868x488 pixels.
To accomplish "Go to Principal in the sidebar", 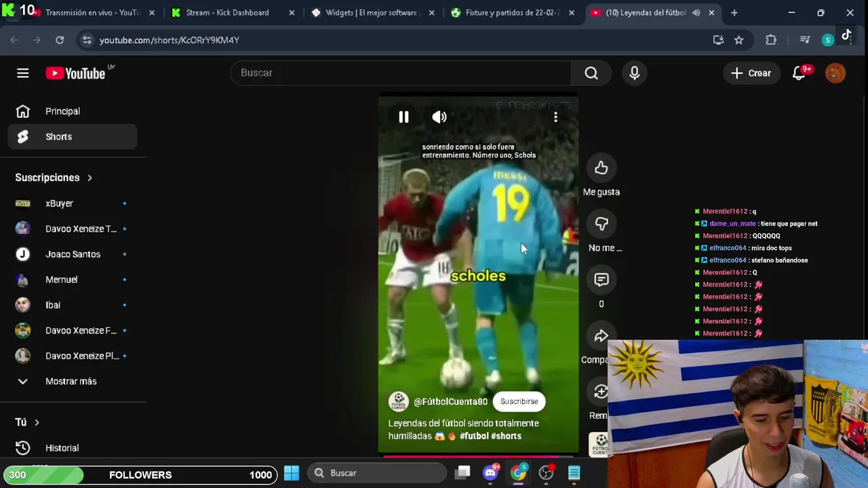I will click(x=73, y=111).
